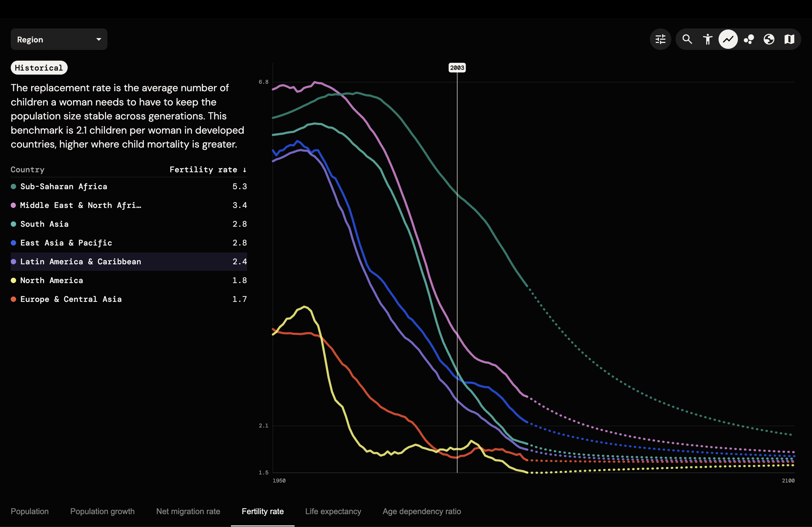Click the search magnifier icon
Viewport: 812px width, 527px height.
[687, 39]
